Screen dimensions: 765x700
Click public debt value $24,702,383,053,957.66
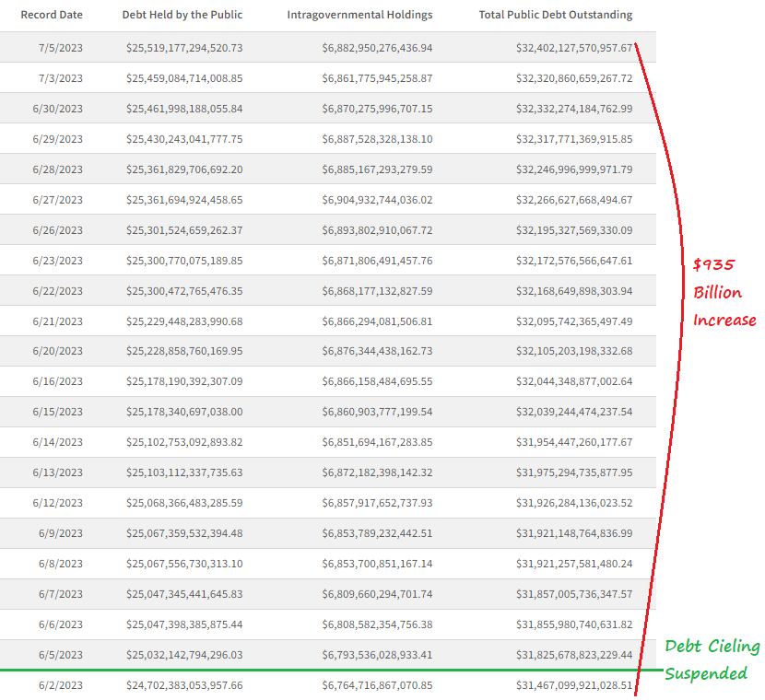click(x=184, y=685)
